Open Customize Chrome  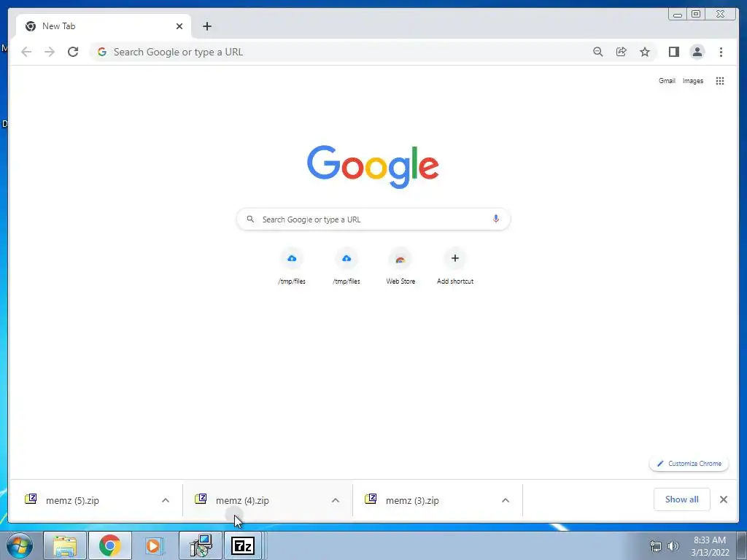tap(689, 463)
